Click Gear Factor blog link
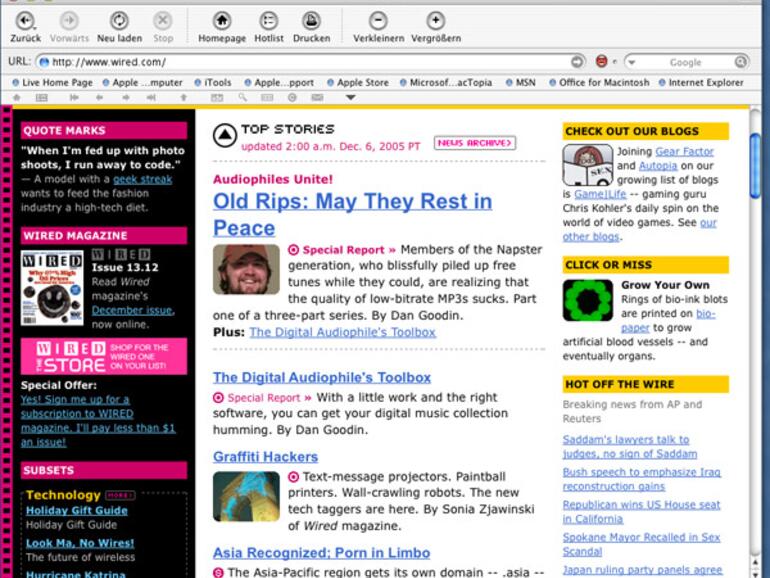This screenshot has height=578, width=770. [684, 151]
